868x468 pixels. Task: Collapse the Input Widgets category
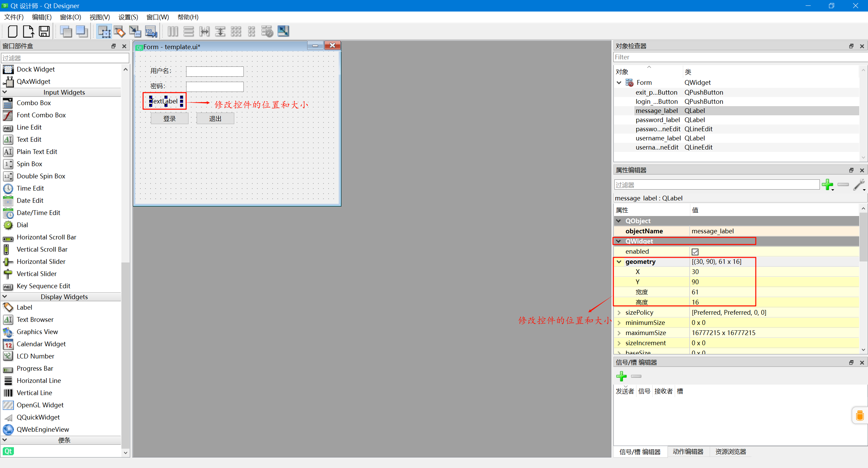click(5, 92)
